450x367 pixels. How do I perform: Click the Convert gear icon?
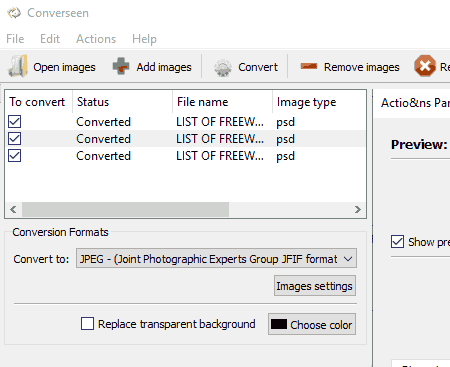[x=223, y=68]
